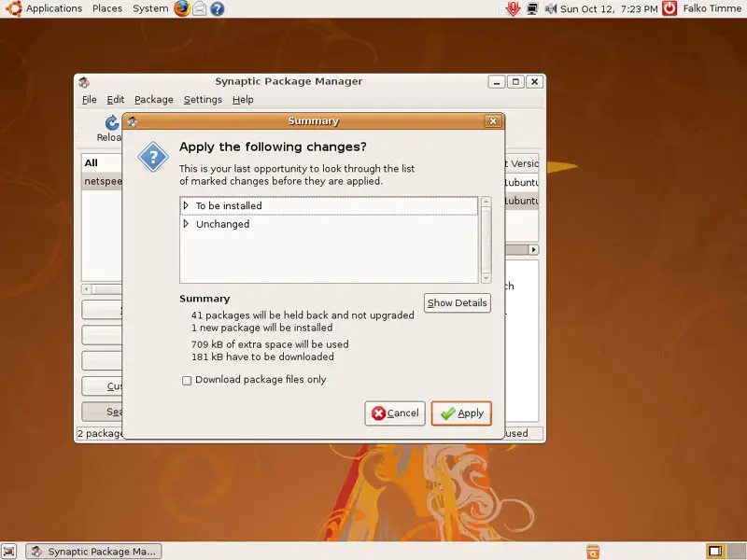Click Show Details button

click(x=457, y=302)
